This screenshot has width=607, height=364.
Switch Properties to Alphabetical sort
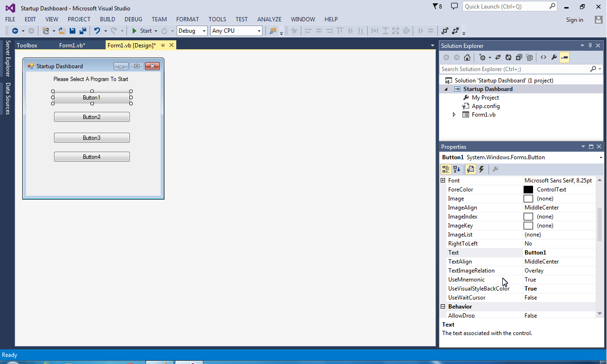[457, 169]
